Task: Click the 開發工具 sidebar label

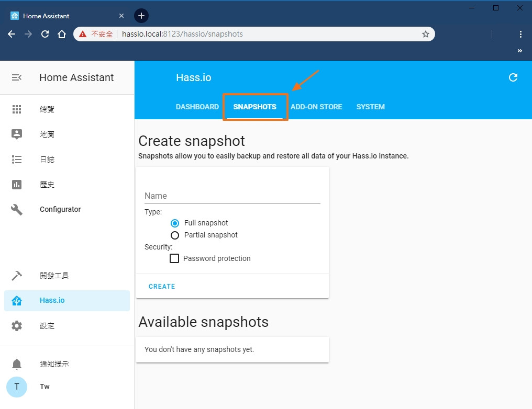Action: [54, 276]
